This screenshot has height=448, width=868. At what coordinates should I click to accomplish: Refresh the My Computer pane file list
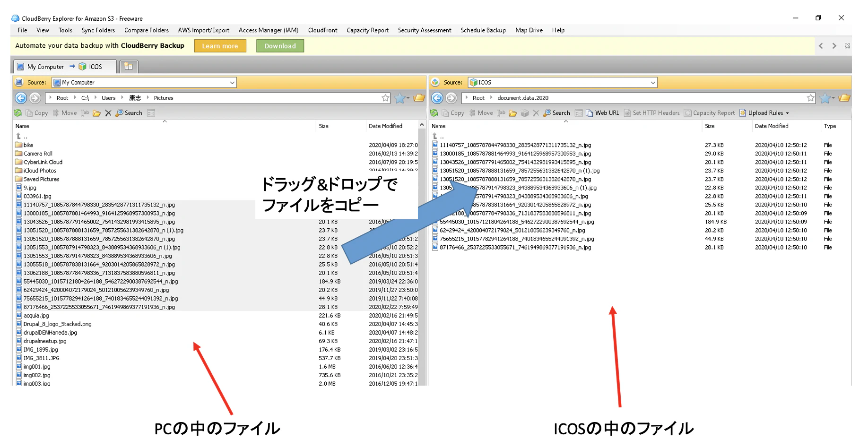[x=17, y=113]
